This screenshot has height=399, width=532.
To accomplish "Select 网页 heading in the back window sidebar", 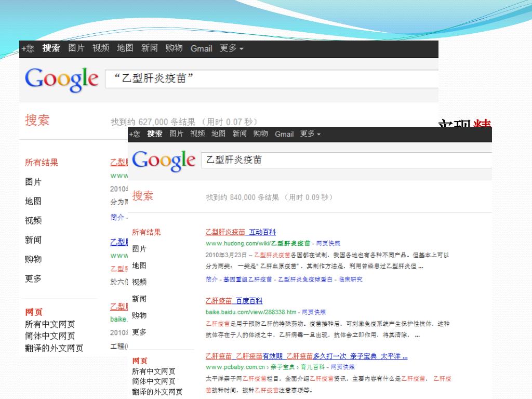I will [x=34, y=312].
